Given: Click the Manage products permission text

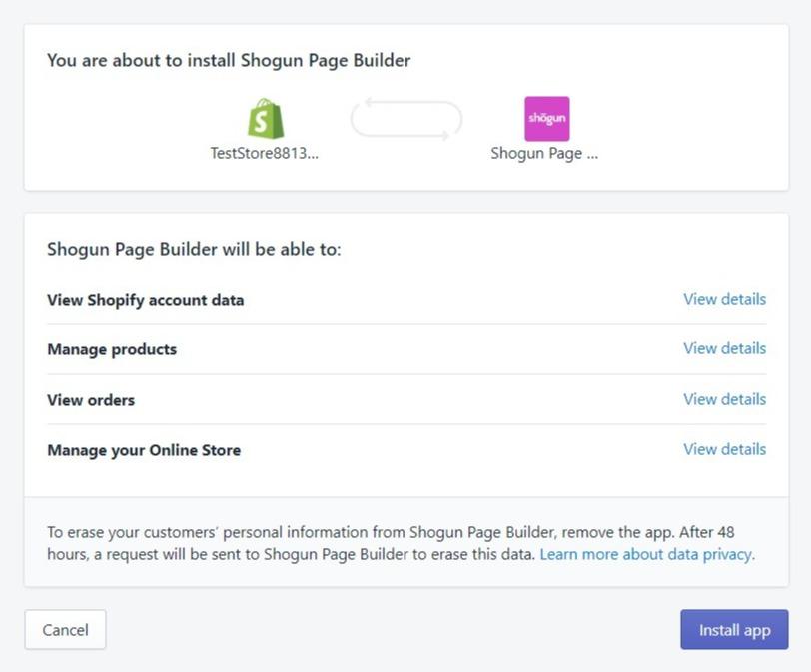Looking at the screenshot, I should tap(112, 349).
